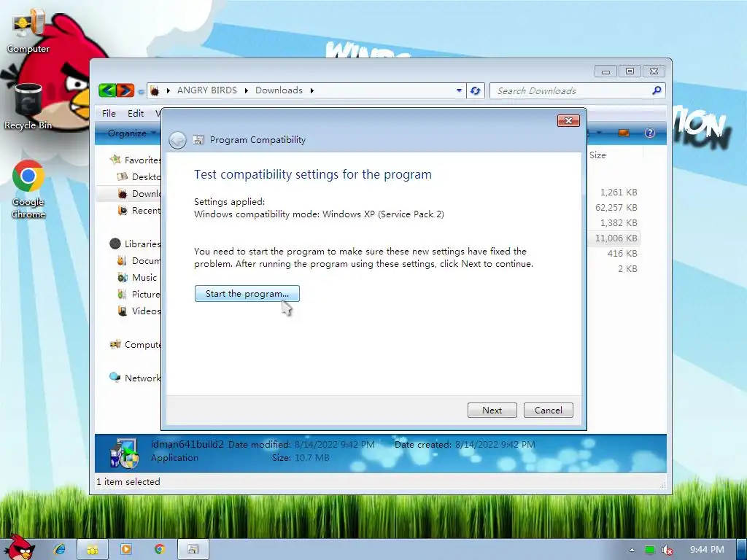Select the file sized 416 KB
The width and height of the screenshot is (747, 560).
click(622, 253)
